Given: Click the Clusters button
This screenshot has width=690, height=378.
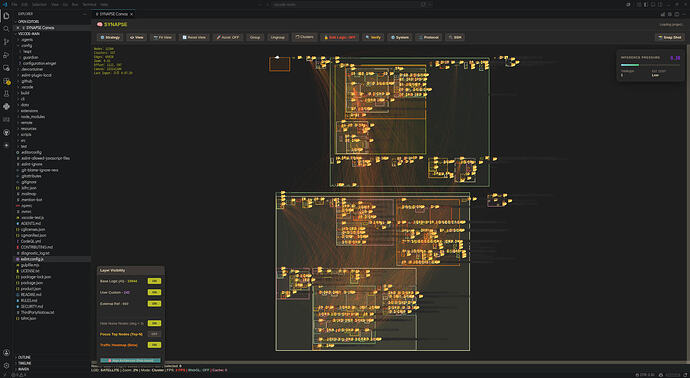Looking at the screenshot, I should click(305, 37).
